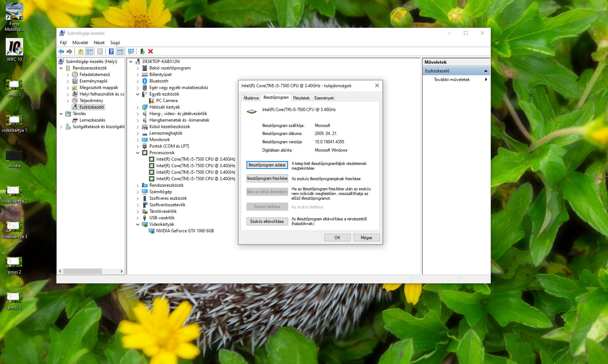Switch to the Általános tab
The height and width of the screenshot is (364, 608).
251,98
